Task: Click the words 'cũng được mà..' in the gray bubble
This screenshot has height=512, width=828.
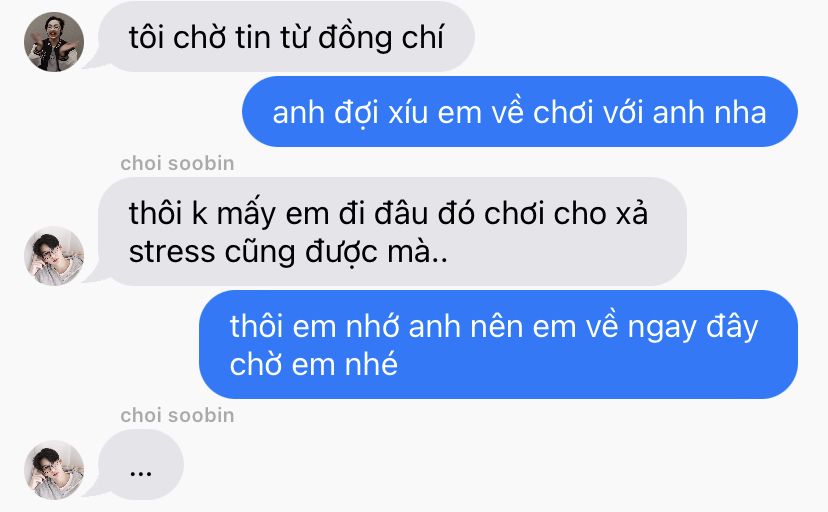Action: (336, 252)
